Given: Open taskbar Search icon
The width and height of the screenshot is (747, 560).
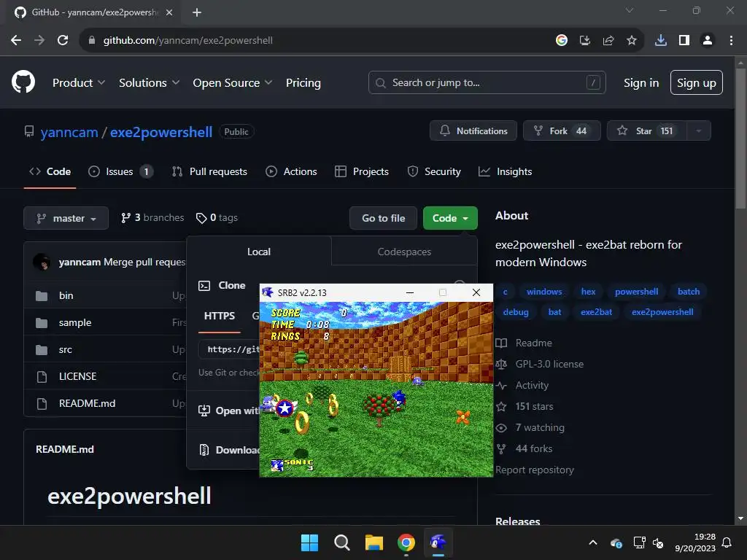Looking at the screenshot, I should (x=341, y=542).
